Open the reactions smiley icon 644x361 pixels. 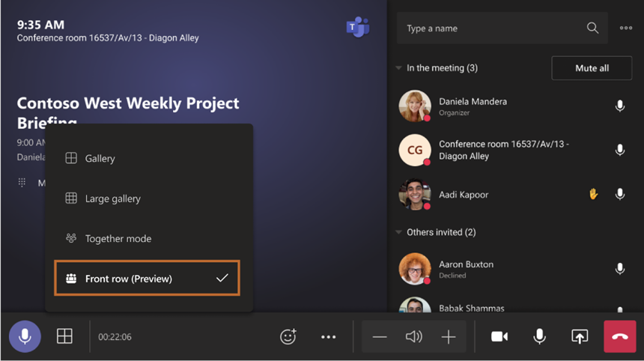coord(288,336)
